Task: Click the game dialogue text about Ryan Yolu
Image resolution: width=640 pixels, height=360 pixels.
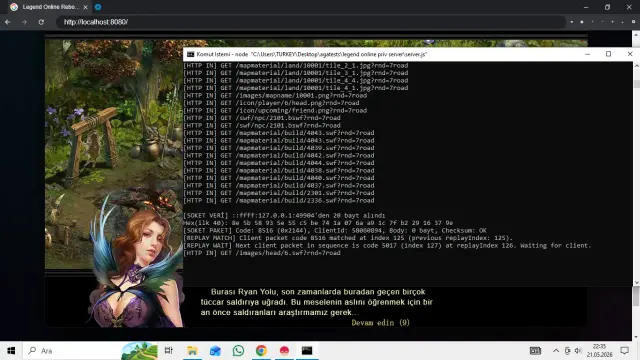Action: pyautogui.click(x=316, y=302)
